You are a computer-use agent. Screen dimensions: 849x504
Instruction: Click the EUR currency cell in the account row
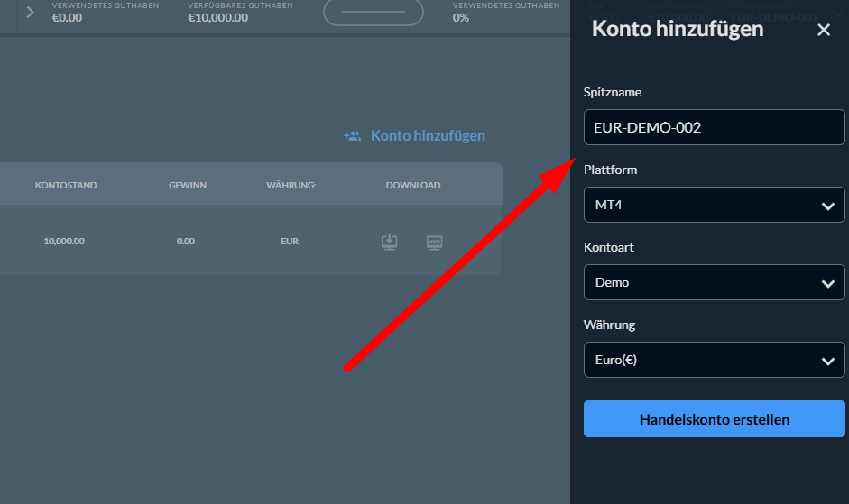(x=289, y=242)
